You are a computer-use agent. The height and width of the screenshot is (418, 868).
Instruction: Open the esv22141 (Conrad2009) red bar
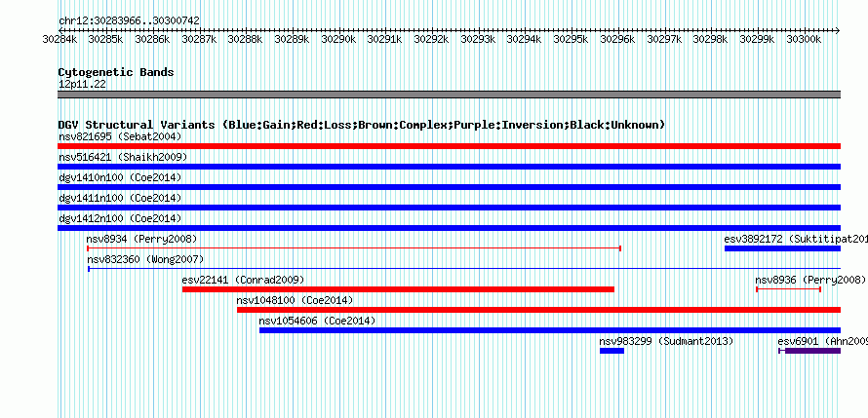[398, 289]
